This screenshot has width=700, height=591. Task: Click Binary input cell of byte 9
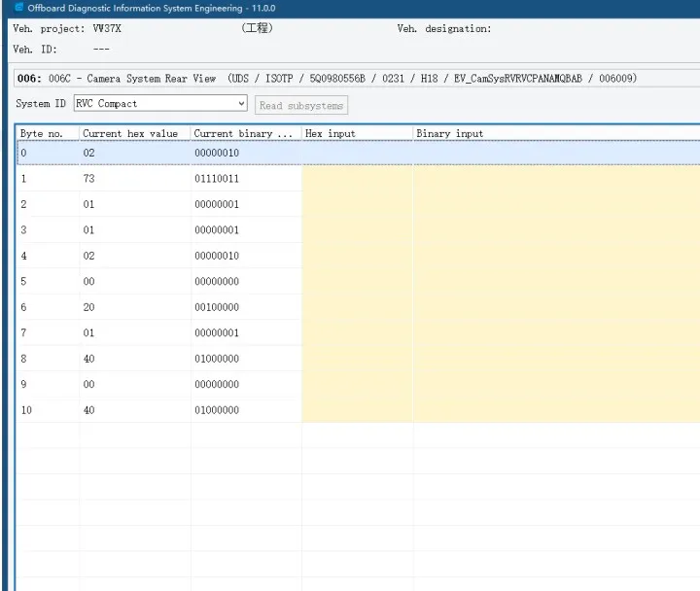556,384
